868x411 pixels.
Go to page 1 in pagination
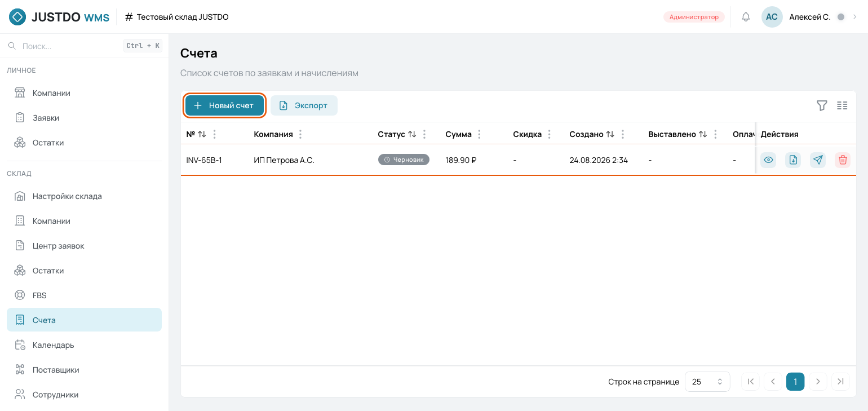click(795, 382)
